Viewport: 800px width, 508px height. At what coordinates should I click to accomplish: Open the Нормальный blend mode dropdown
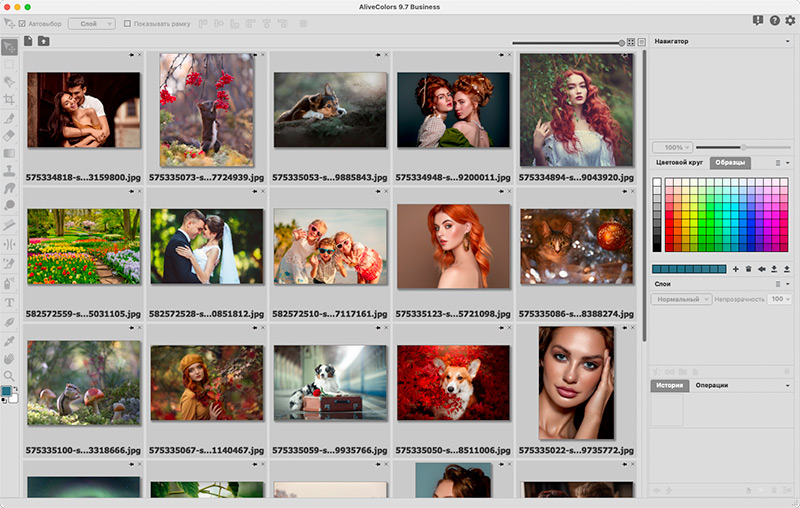pyautogui.click(x=681, y=299)
